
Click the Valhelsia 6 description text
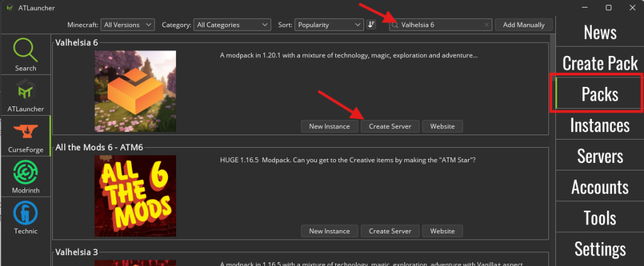pos(348,55)
